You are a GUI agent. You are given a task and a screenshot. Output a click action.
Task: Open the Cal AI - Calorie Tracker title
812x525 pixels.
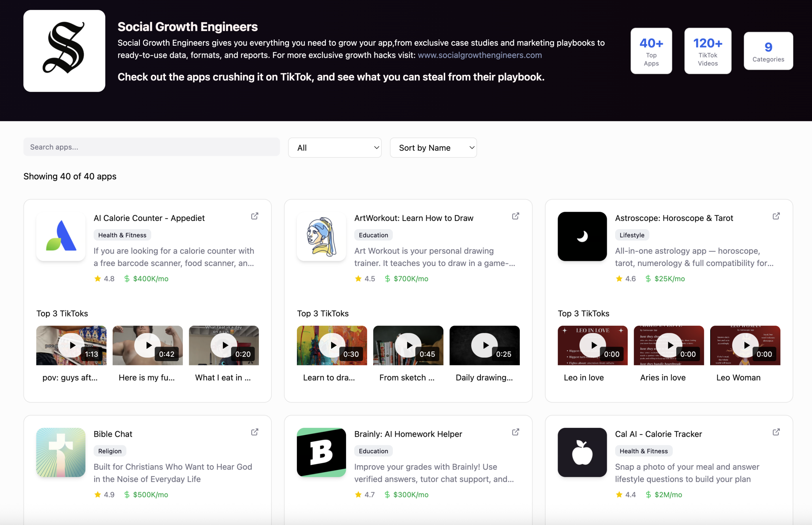[x=658, y=434]
